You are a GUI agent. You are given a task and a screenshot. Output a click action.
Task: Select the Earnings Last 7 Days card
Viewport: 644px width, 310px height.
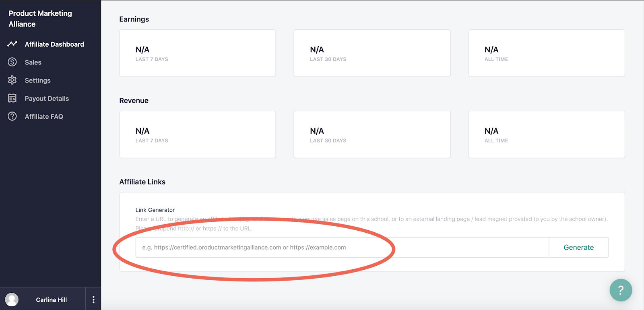coord(198,53)
